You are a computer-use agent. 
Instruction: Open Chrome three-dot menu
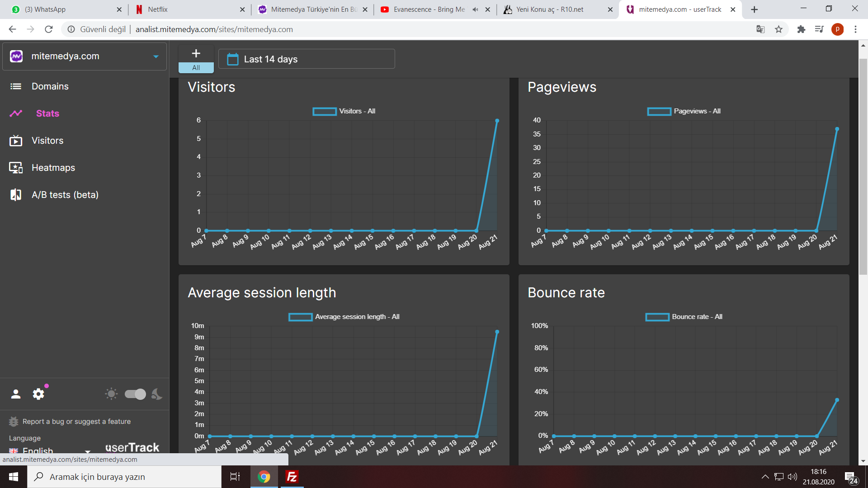855,29
